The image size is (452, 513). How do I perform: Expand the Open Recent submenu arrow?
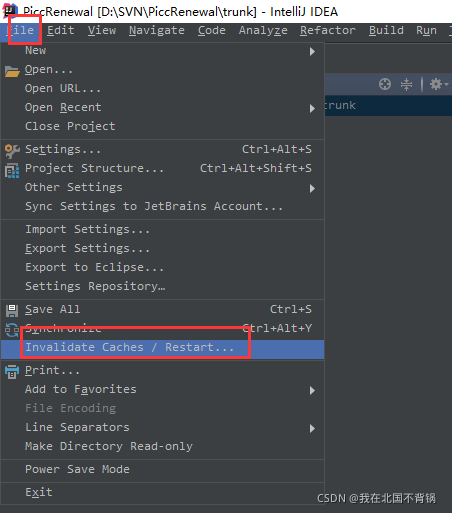312,108
